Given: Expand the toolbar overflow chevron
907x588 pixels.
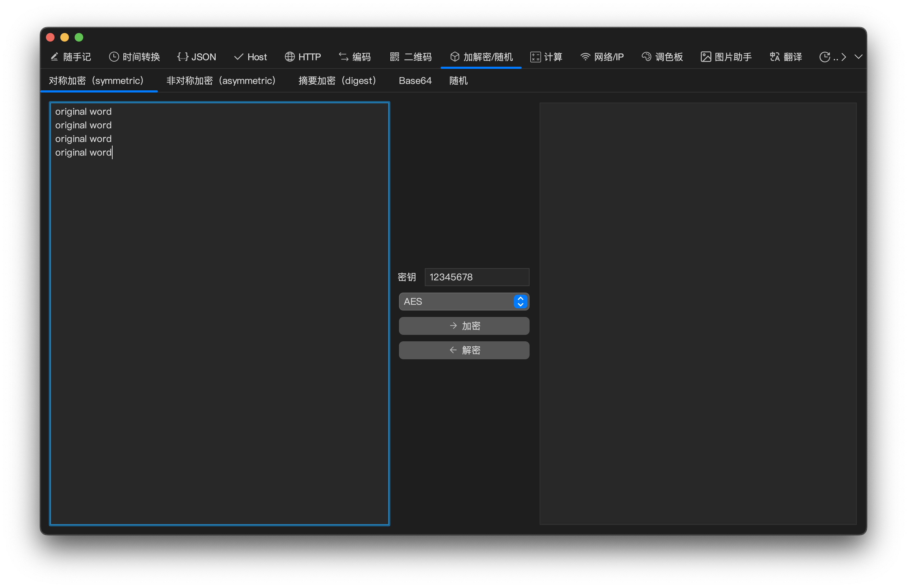Looking at the screenshot, I should point(858,57).
